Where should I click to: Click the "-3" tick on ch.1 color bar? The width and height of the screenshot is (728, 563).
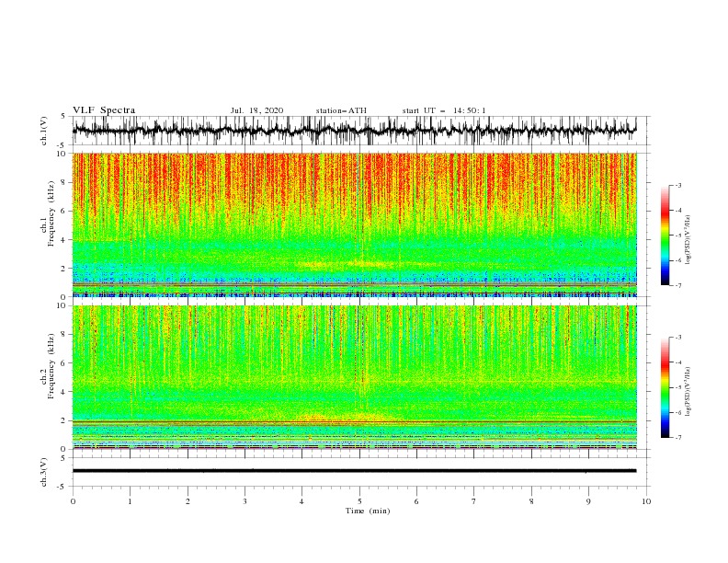coord(677,185)
